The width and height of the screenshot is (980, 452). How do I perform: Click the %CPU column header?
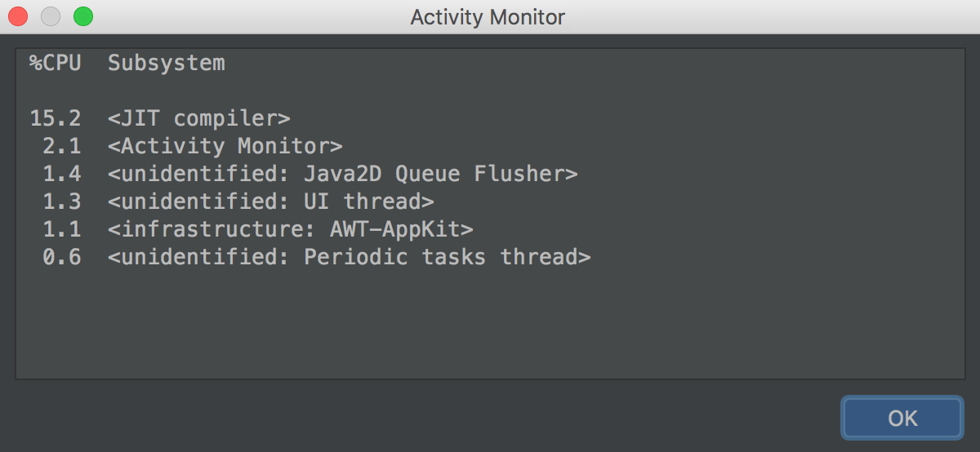[x=56, y=63]
